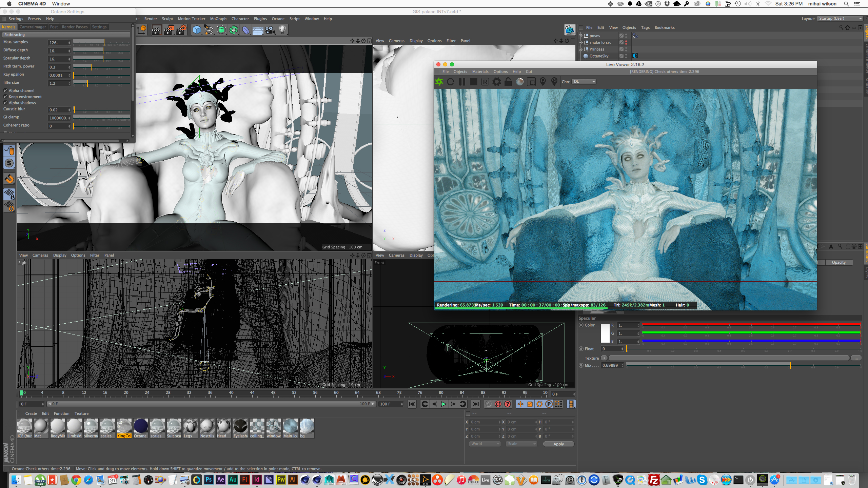Click the green subdivision surface generator icon
This screenshot has width=868, height=488.
(x=221, y=30)
